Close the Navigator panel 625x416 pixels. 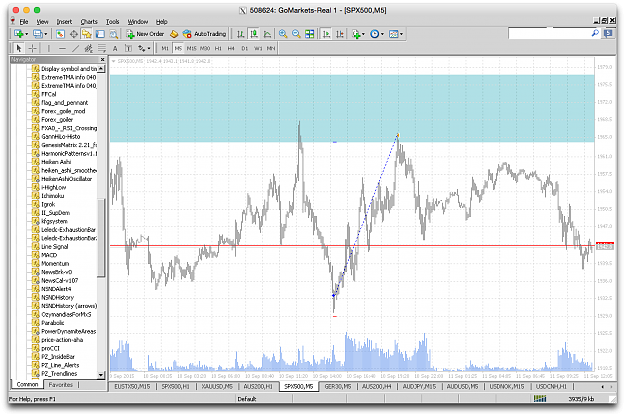click(102, 59)
